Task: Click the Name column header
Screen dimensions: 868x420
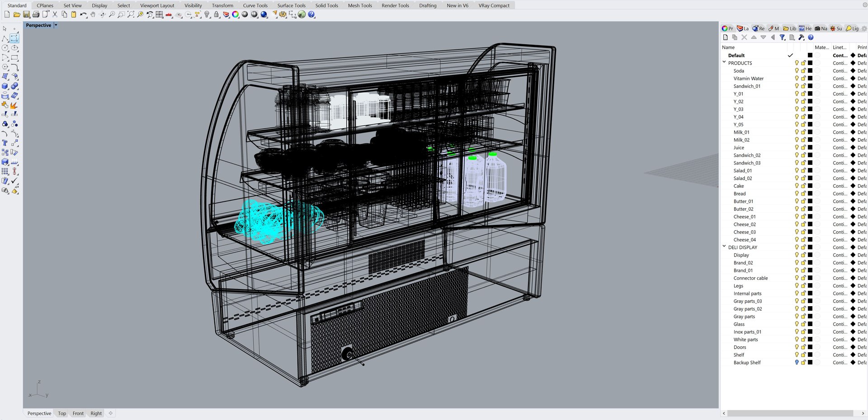Action: coord(754,47)
